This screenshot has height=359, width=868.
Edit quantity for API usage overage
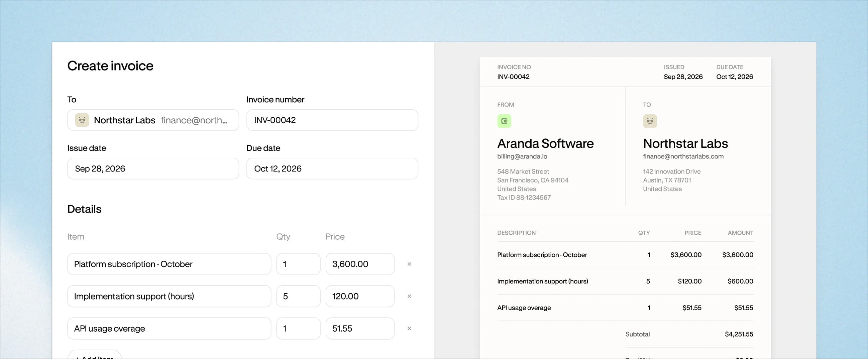tap(298, 328)
